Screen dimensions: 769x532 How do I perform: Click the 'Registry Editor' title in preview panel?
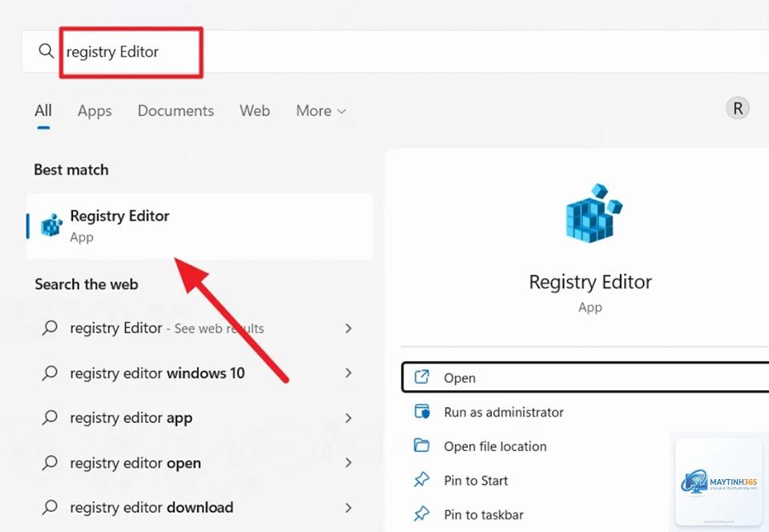click(x=590, y=283)
